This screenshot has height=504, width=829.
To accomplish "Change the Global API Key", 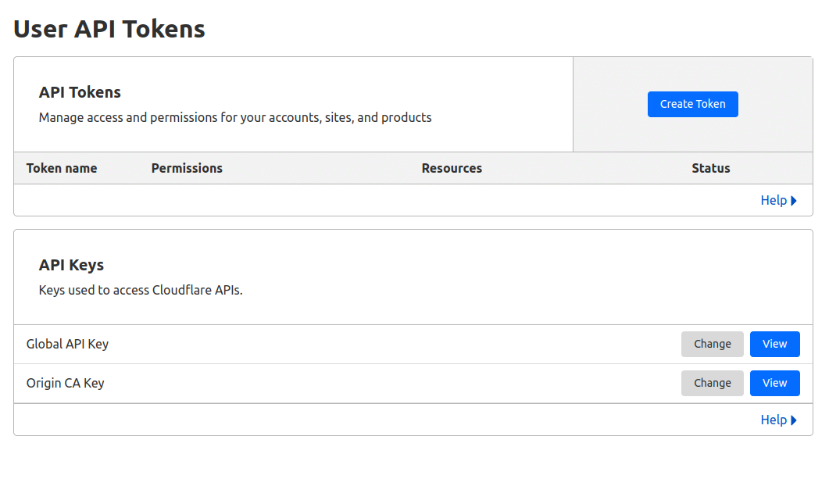I will [712, 344].
